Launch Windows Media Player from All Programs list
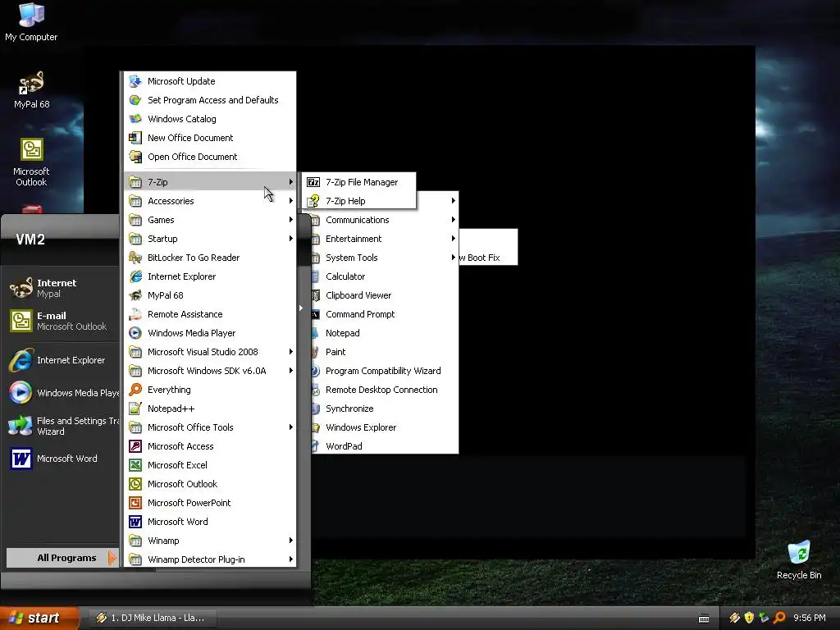Image resolution: width=840 pixels, height=630 pixels. [210, 333]
